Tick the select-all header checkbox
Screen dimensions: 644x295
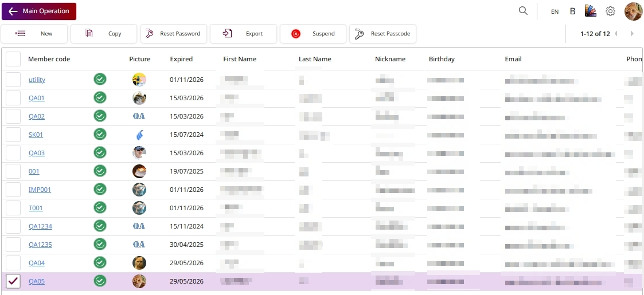pos(13,59)
